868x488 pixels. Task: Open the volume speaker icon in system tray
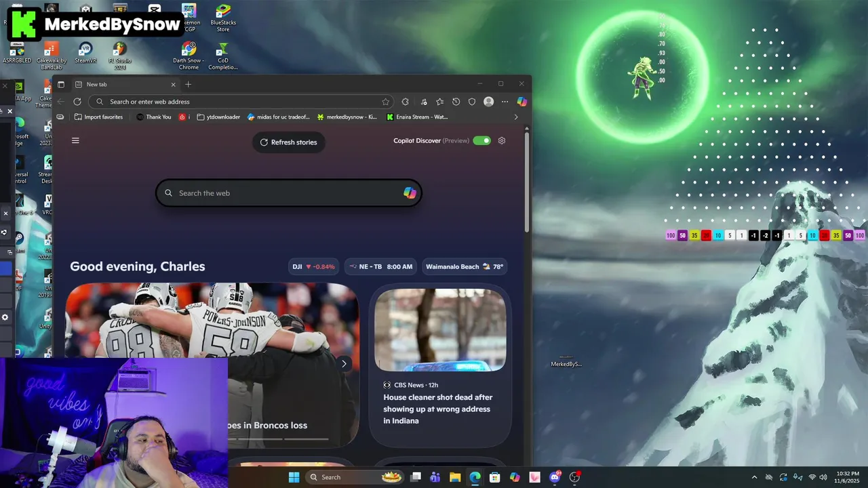[823, 477]
